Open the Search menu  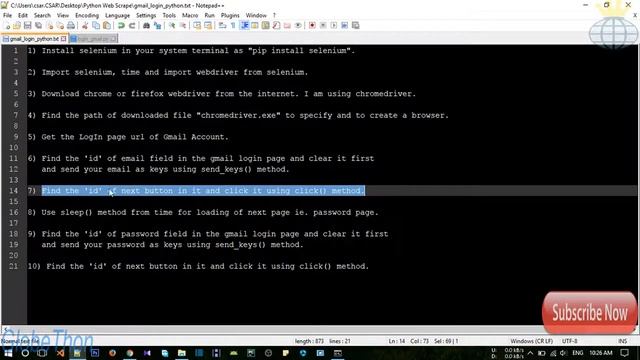[42, 15]
